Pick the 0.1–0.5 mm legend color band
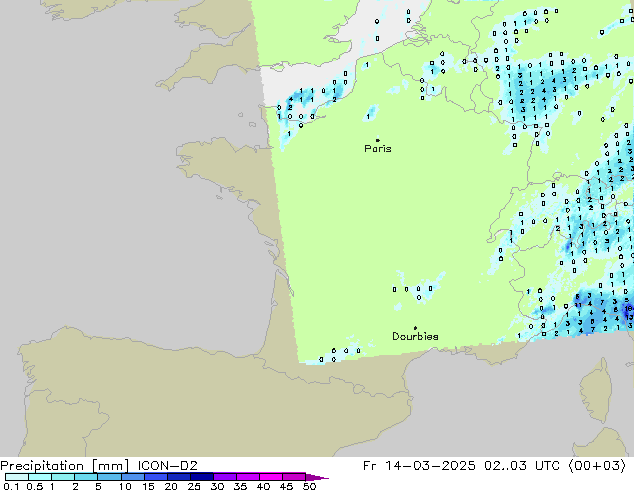Screen dimensions: 634x490 click(x=17, y=477)
